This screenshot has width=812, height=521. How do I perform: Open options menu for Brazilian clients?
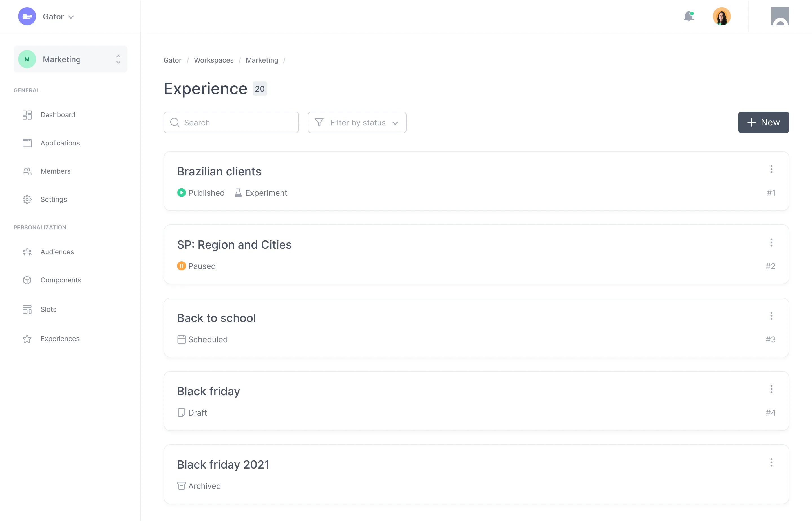(x=771, y=169)
